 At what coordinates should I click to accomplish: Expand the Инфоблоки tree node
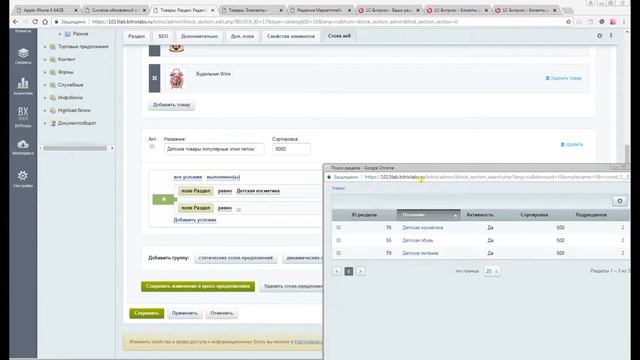(x=45, y=98)
